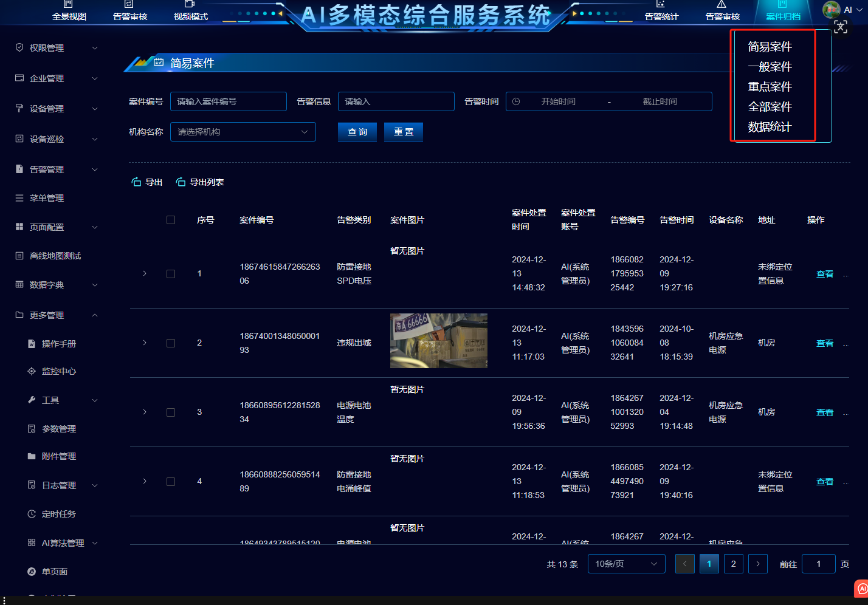Click the 离线地图测试 sidebar icon
Viewport: 868px width, 605px height.
click(x=19, y=256)
